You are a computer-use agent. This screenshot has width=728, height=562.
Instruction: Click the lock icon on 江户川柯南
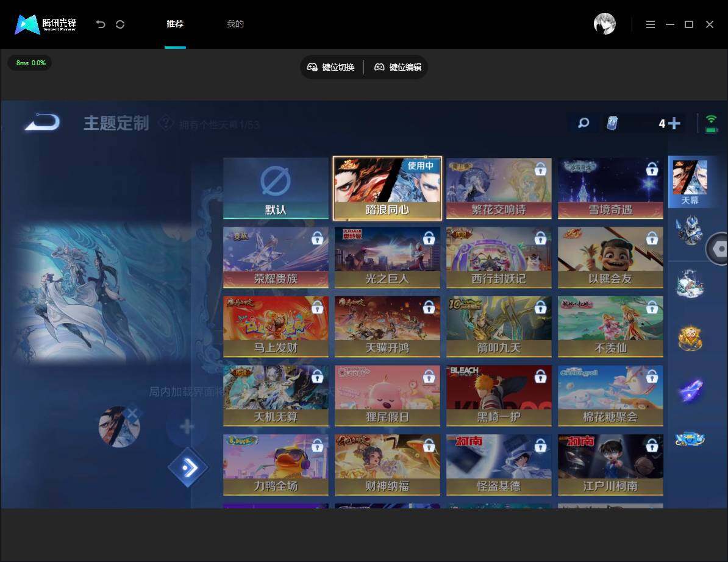(652, 446)
